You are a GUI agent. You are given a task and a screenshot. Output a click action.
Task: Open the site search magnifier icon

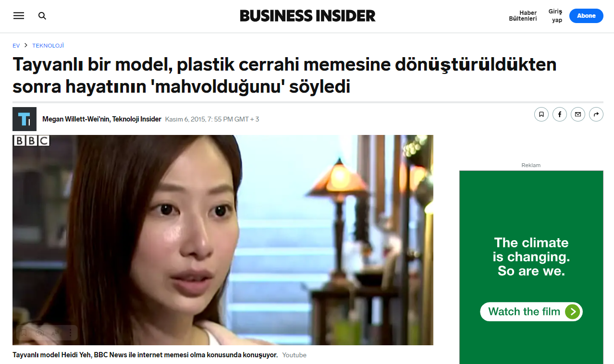42,16
